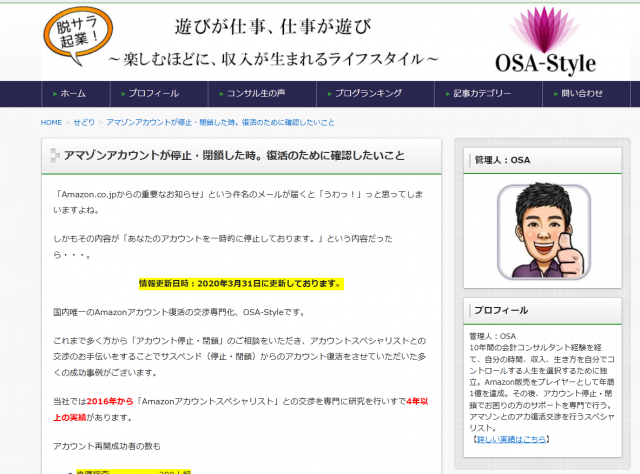Click the プロフィール sidebar heading
Image resolution: width=640 pixels, height=474 pixels.
coord(501,310)
